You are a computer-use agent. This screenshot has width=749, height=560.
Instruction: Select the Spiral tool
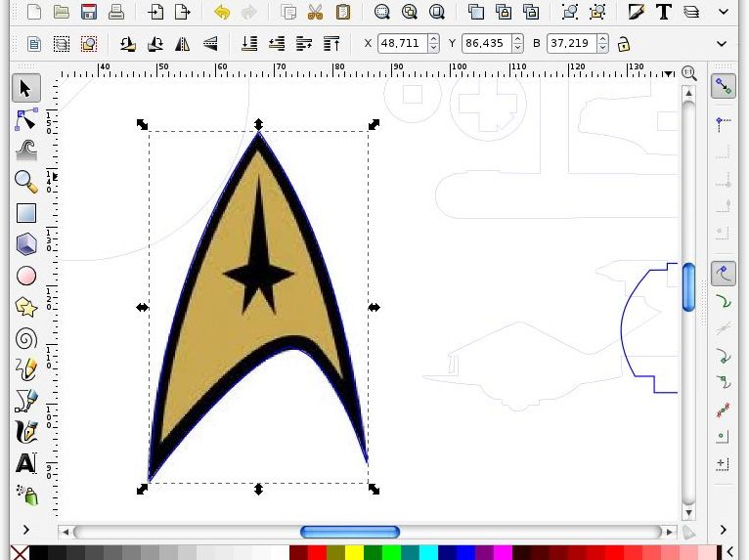pos(26,338)
